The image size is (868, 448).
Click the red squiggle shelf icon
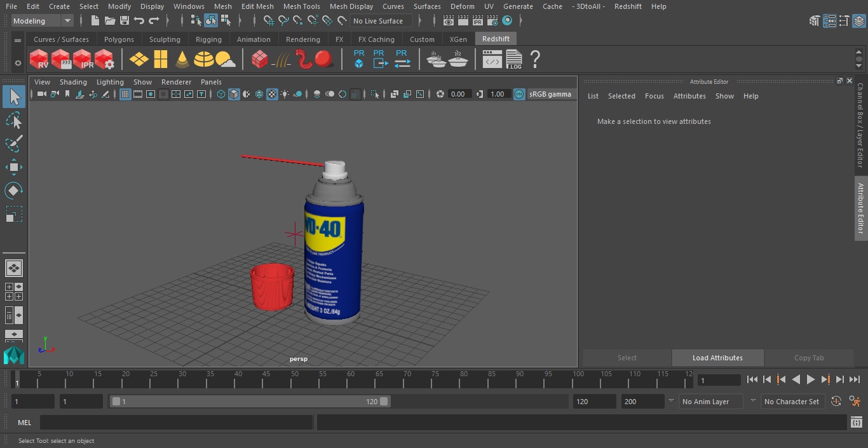tap(304, 60)
